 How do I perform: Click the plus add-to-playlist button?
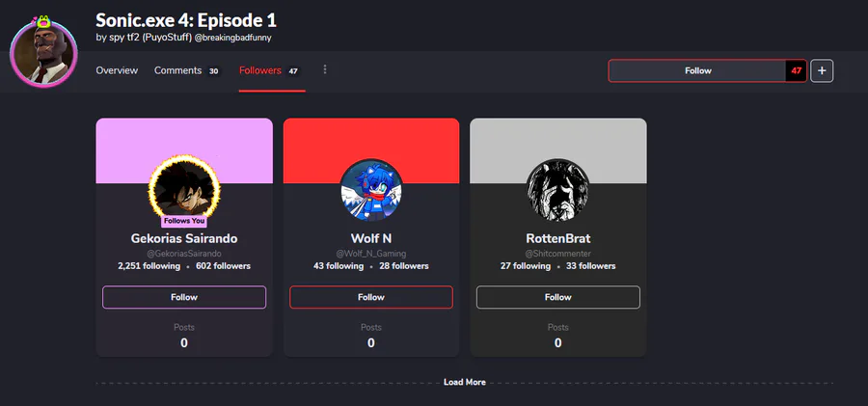point(822,71)
